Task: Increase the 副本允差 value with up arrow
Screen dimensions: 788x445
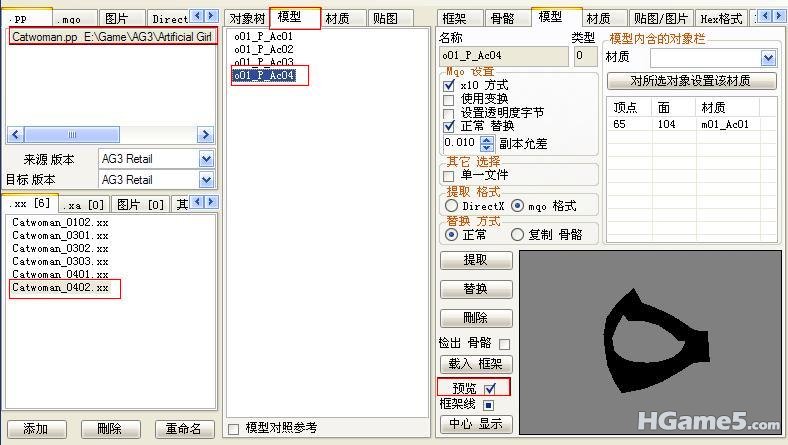Action: tap(487, 140)
